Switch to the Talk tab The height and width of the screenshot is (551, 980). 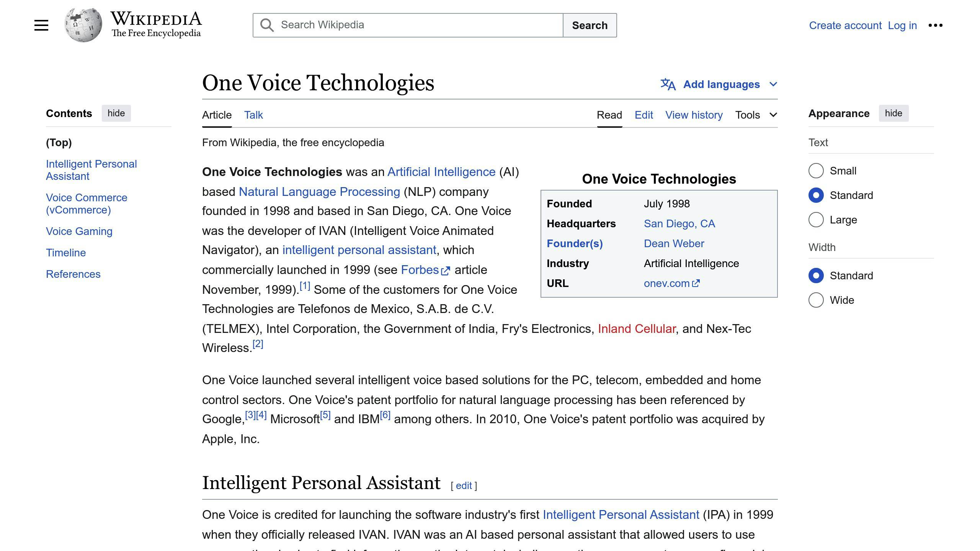point(253,115)
